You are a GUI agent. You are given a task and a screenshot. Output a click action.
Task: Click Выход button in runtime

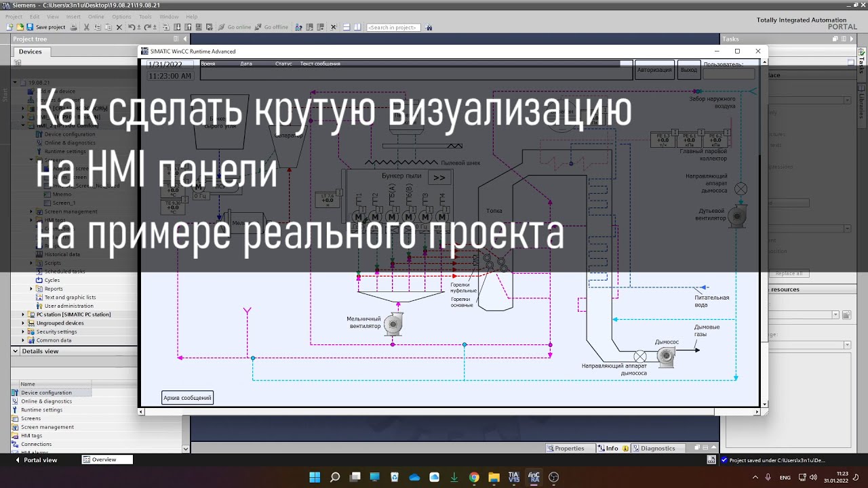coord(688,70)
